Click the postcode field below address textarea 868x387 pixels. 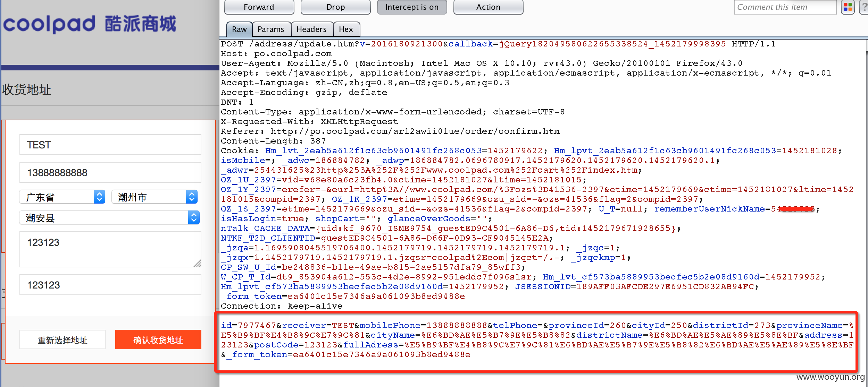tap(110, 285)
